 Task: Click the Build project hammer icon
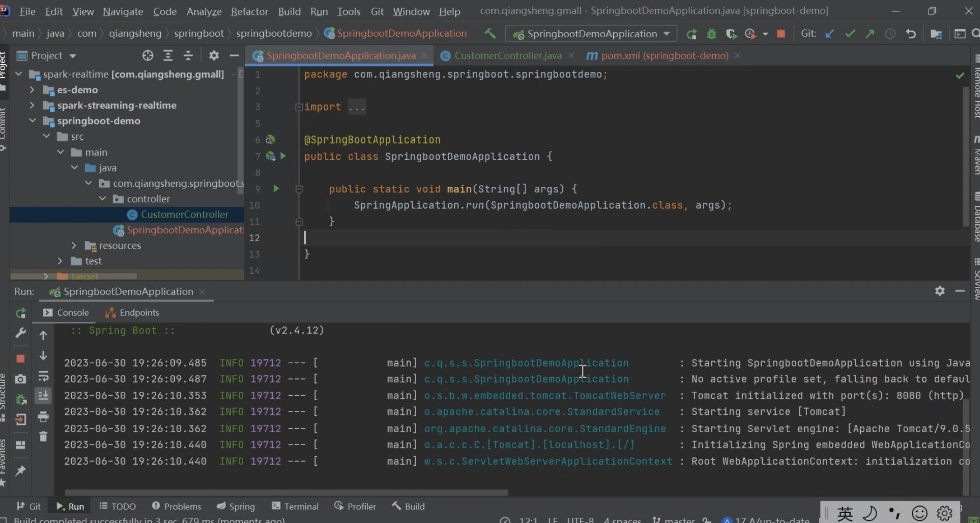point(490,34)
